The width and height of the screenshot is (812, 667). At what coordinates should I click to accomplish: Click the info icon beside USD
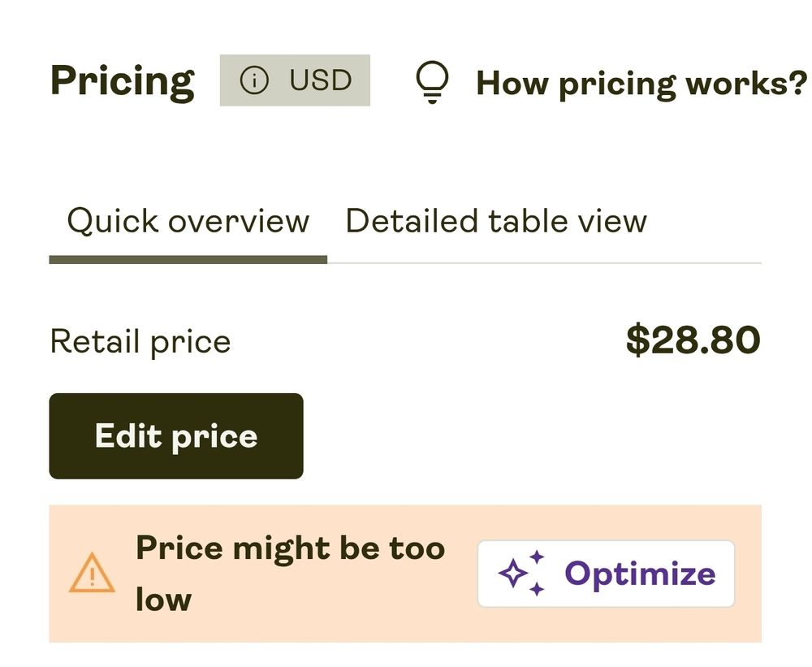pyautogui.click(x=254, y=80)
